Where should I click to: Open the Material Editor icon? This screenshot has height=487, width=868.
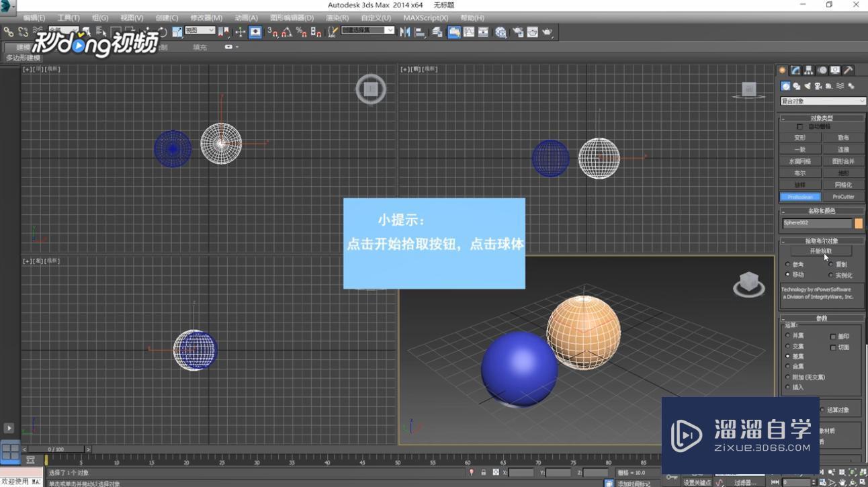pos(501,32)
